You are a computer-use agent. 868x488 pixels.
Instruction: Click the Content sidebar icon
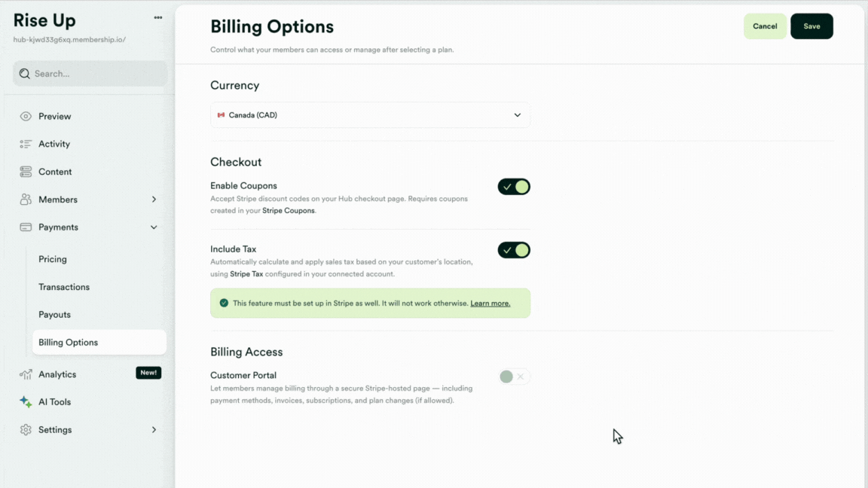(25, 171)
